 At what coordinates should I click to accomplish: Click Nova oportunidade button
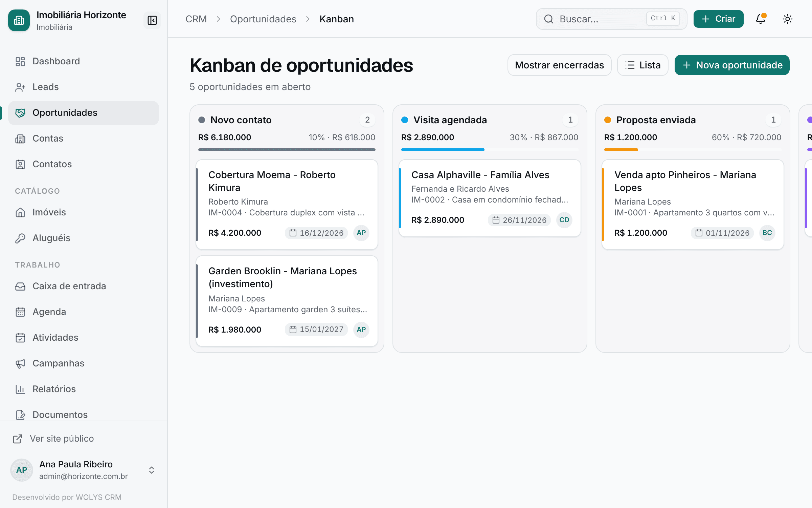732,65
